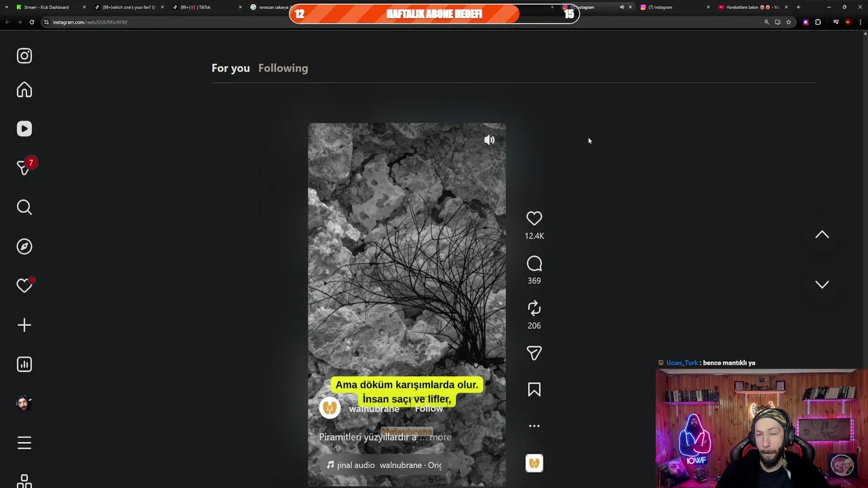Open comments on the reel
This screenshot has width=868, height=488.
[x=534, y=264]
